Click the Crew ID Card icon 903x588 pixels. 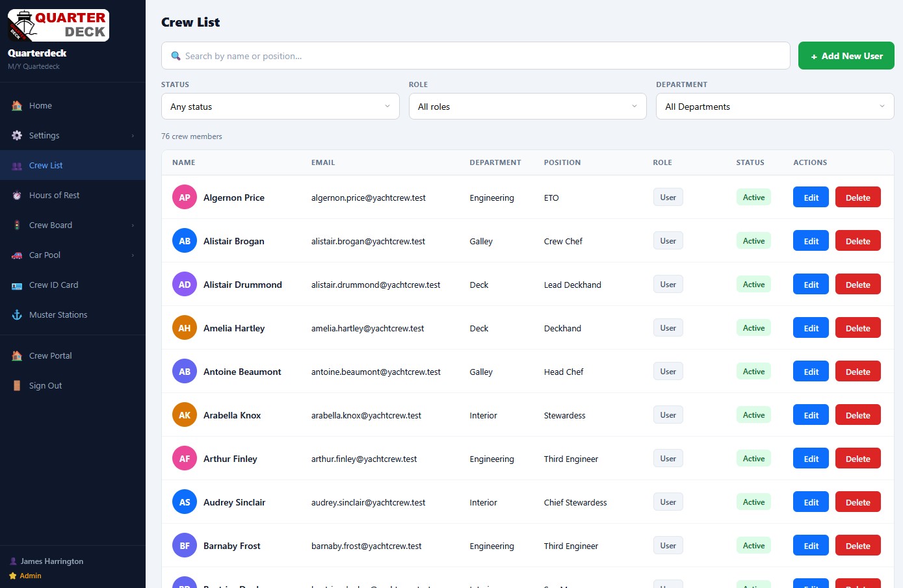click(17, 285)
